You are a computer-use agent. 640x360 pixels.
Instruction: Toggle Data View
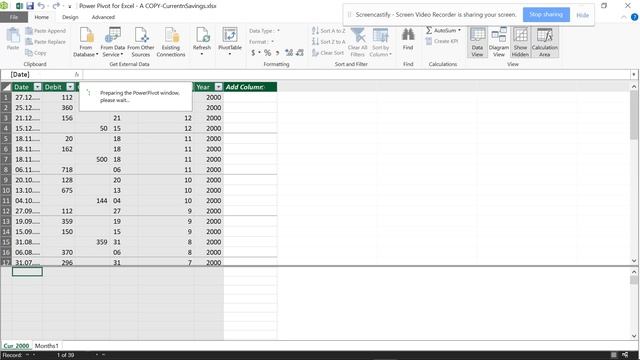477,42
